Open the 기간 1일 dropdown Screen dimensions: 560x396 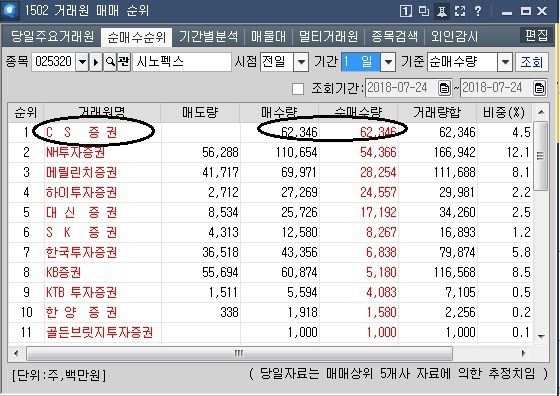pos(388,62)
